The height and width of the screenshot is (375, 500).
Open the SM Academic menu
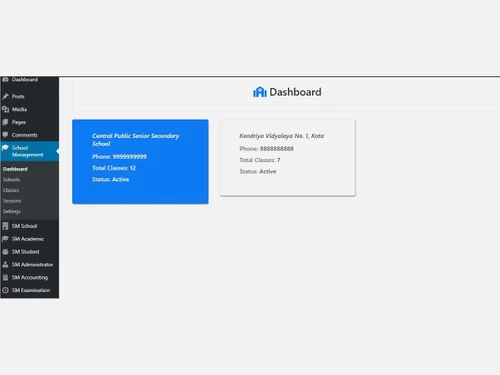[x=29, y=239]
